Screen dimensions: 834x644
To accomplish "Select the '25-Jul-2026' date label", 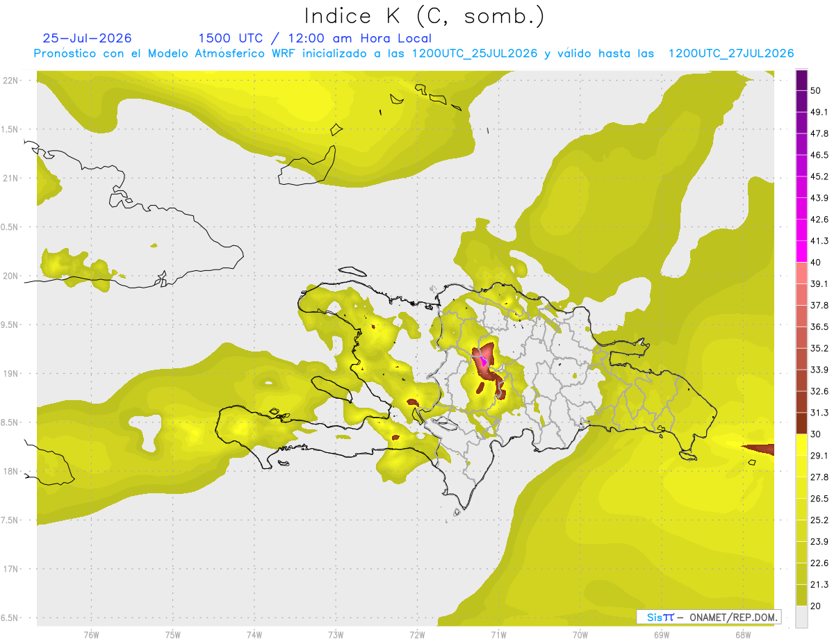I will (87, 38).
